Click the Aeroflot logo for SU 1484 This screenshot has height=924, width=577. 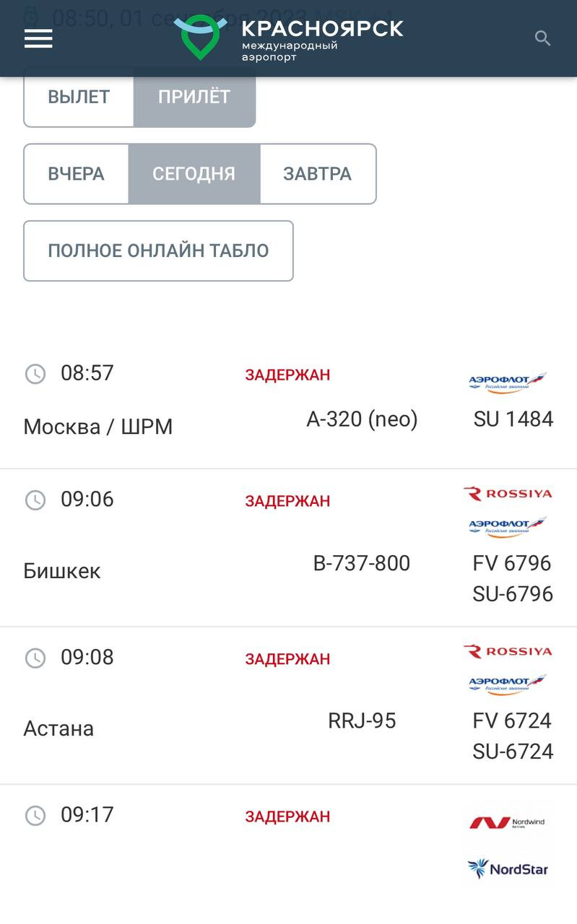(x=508, y=382)
